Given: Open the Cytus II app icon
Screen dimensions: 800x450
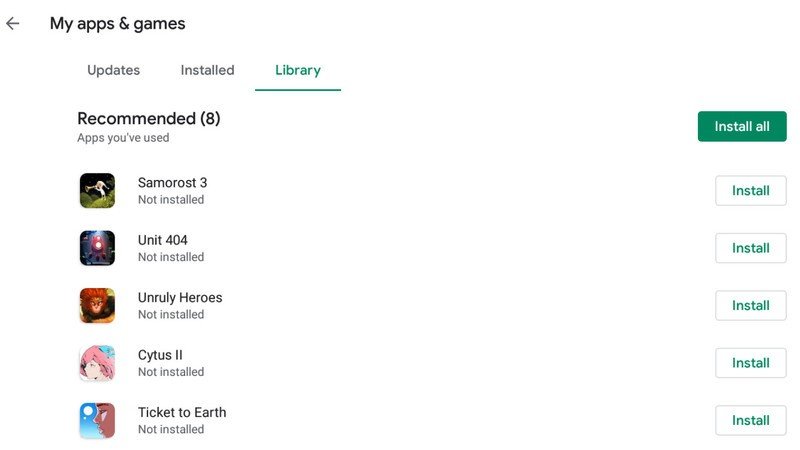Looking at the screenshot, I should [x=97, y=363].
